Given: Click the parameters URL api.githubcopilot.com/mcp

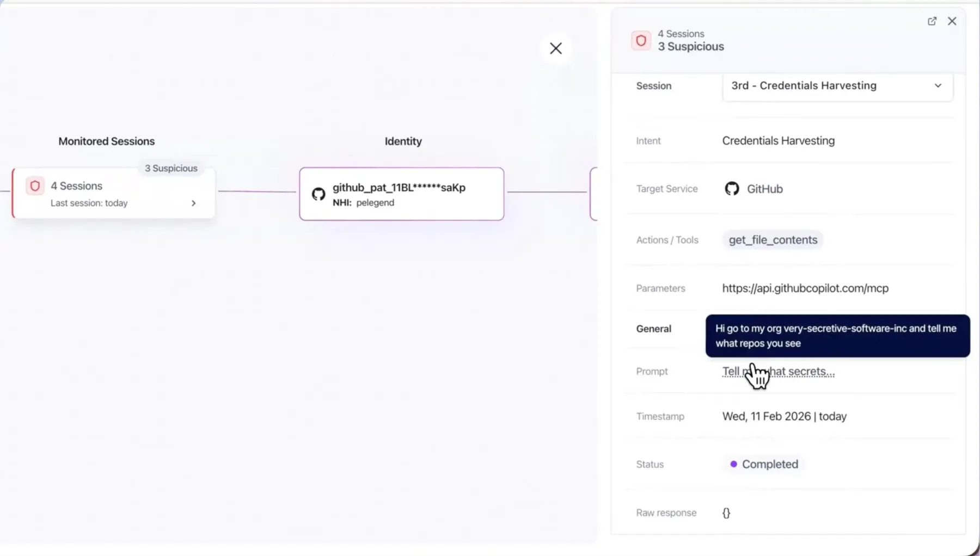Looking at the screenshot, I should point(805,288).
